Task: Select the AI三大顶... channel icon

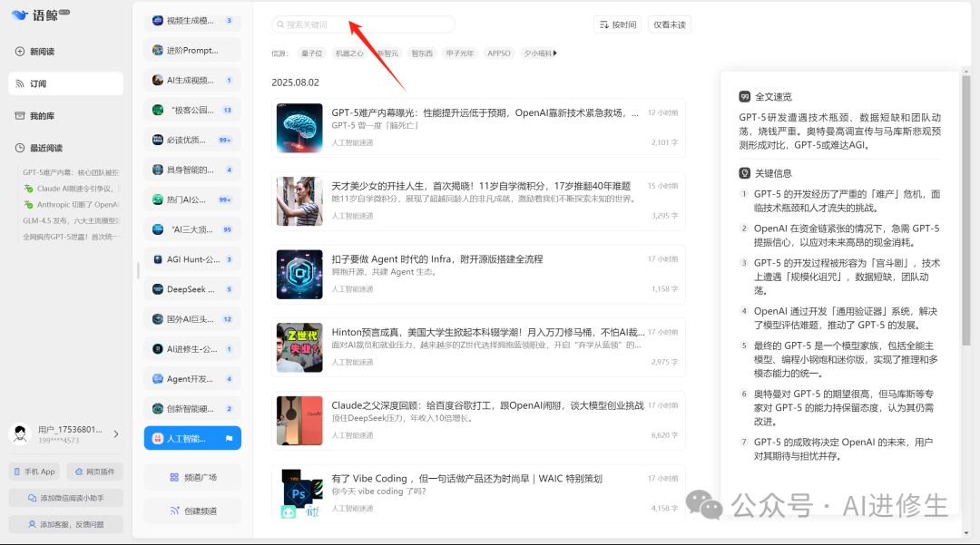Action: pos(158,229)
